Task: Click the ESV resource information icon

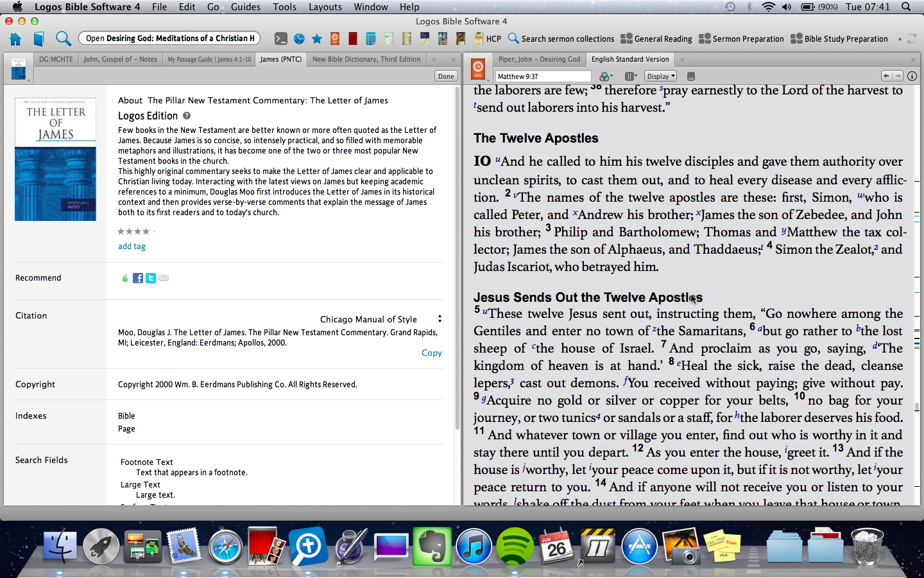Action: 912,76
